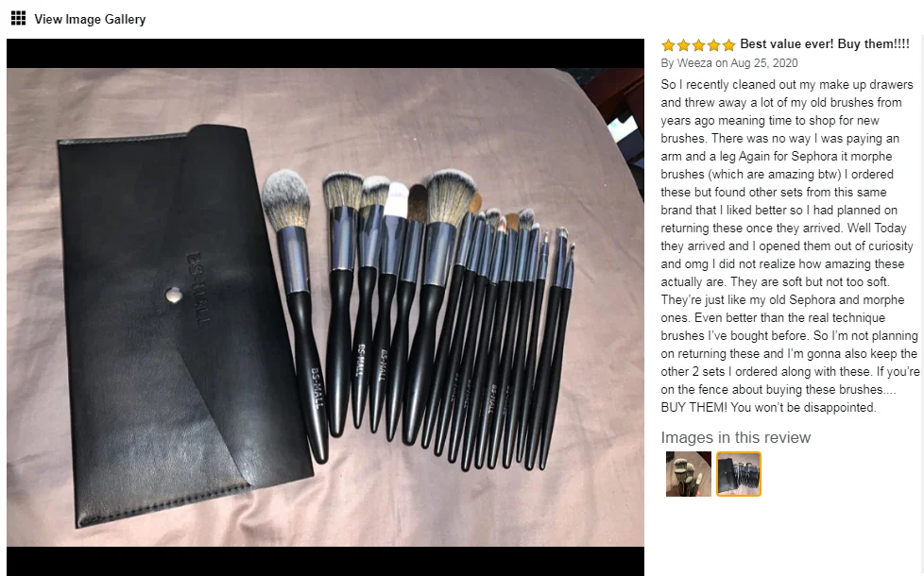Click the first star of the rating
Viewport: 924px width, 576px height.
point(668,44)
